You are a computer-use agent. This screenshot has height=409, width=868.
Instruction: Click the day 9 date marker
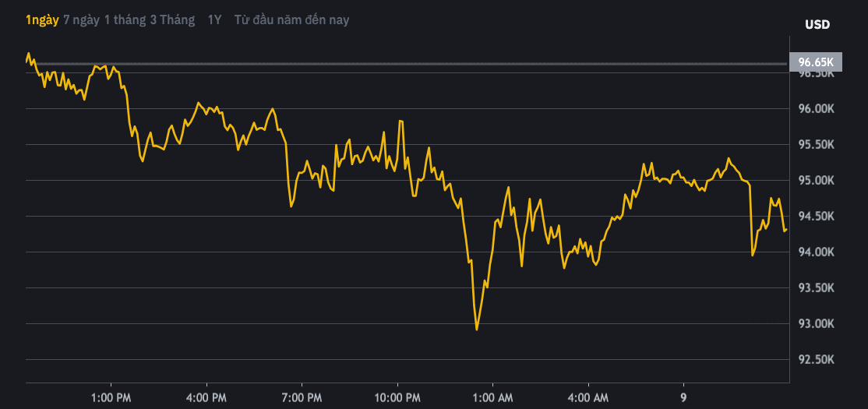point(683,397)
